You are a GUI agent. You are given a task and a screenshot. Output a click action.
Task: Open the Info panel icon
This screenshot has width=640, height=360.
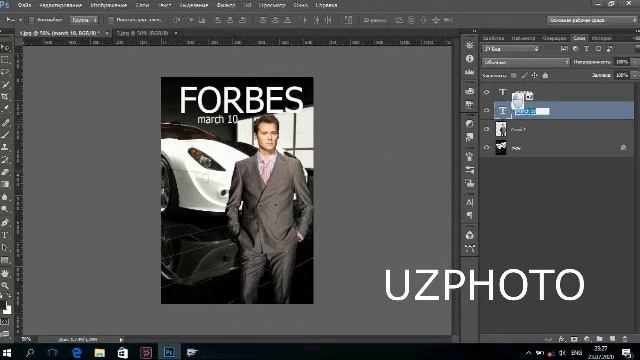[x=470, y=58]
